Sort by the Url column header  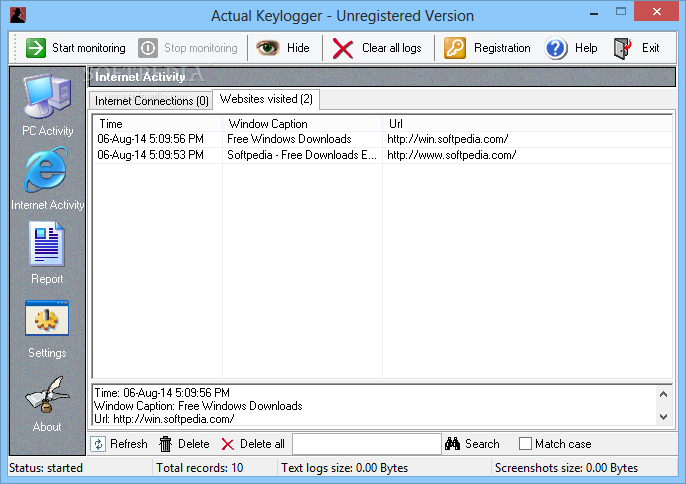tap(527, 124)
